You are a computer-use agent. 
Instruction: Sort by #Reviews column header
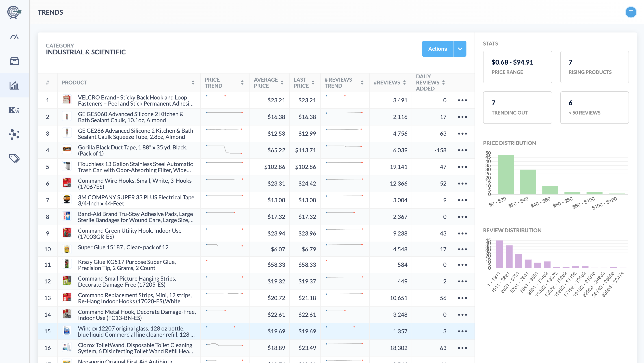click(404, 83)
